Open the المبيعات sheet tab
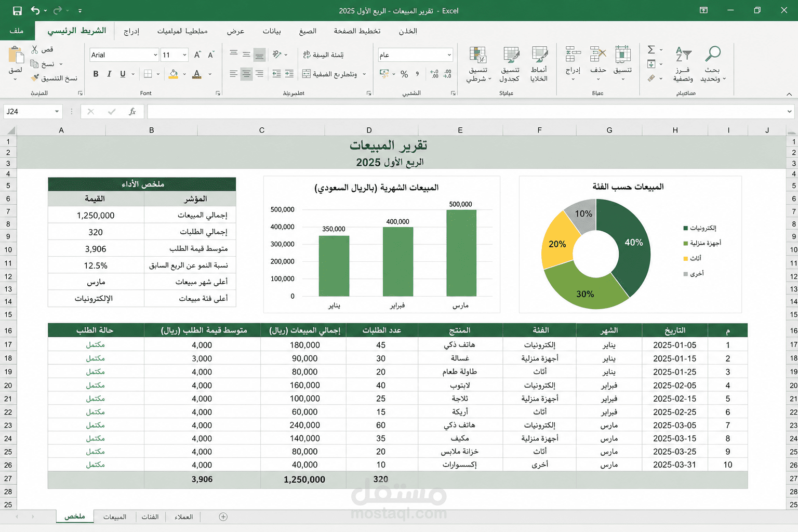This screenshot has width=798, height=532. click(x=115, y=516)
